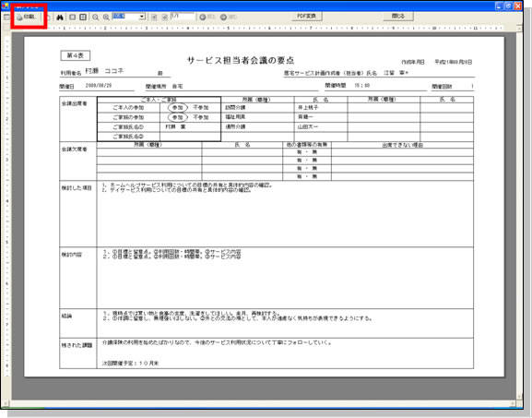Go to next page icon
This screenshot has width=532, height=418.
point(164,18)
